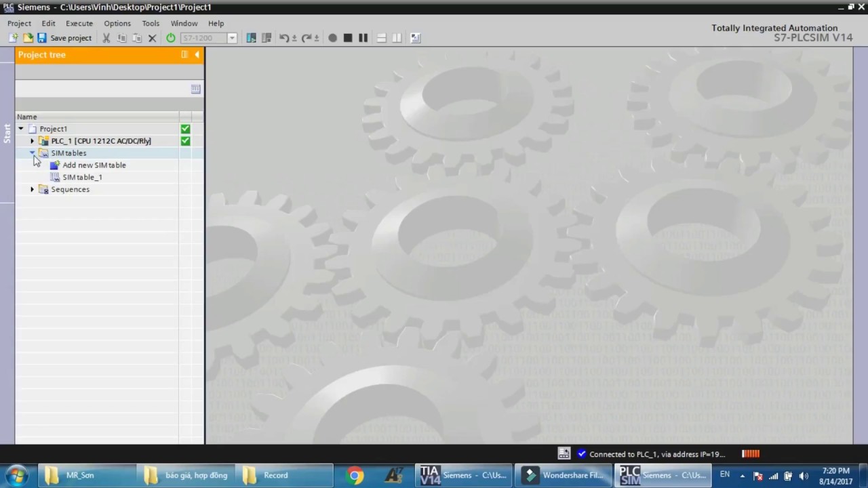Click the Undo arrow icon
The image size is (868, 488).
pos(284,38)
